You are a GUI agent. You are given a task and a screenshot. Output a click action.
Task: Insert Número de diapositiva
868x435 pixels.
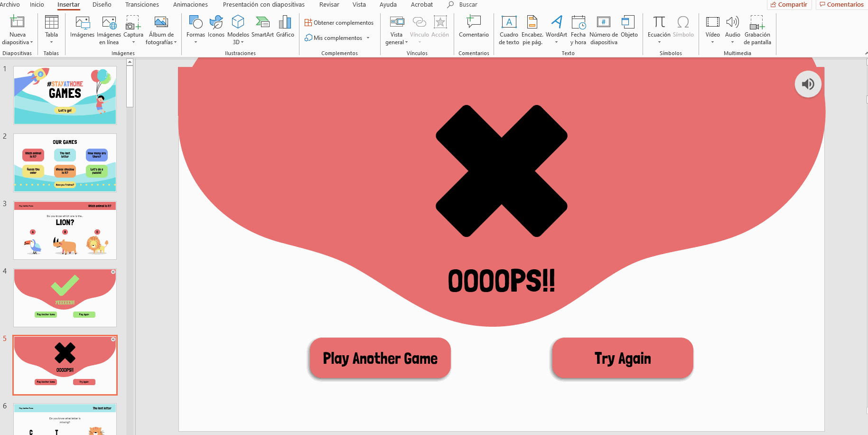[x=603, y=22]
